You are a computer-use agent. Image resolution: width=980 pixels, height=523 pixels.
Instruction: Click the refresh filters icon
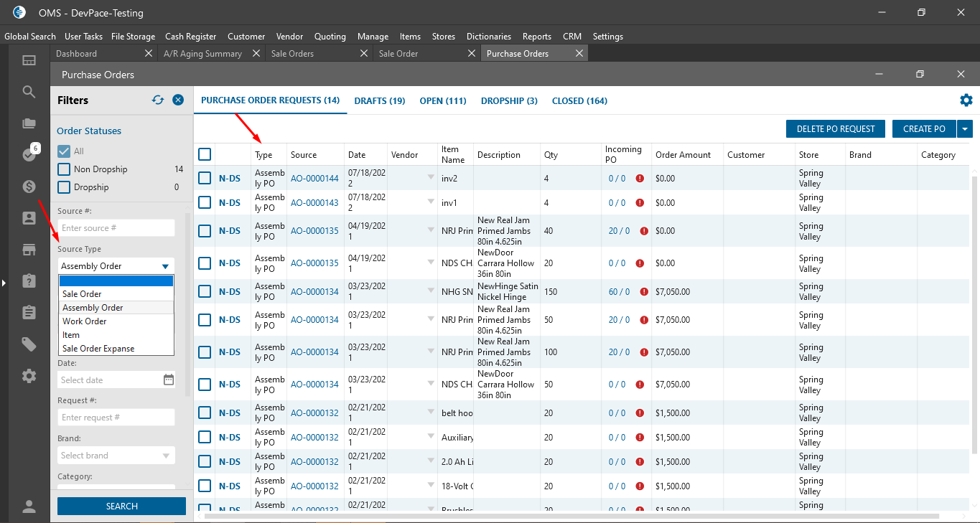[x=158, y=100]
